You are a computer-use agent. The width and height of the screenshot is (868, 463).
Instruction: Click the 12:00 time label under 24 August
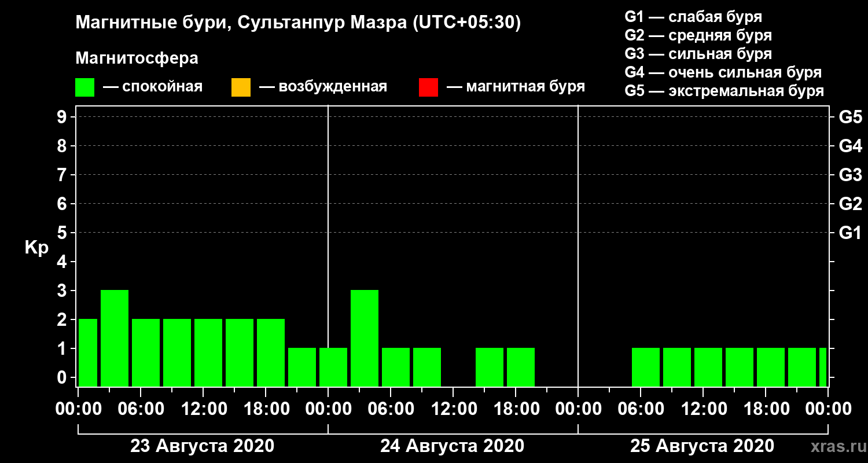pyautogui.click(x=454, y=409)
